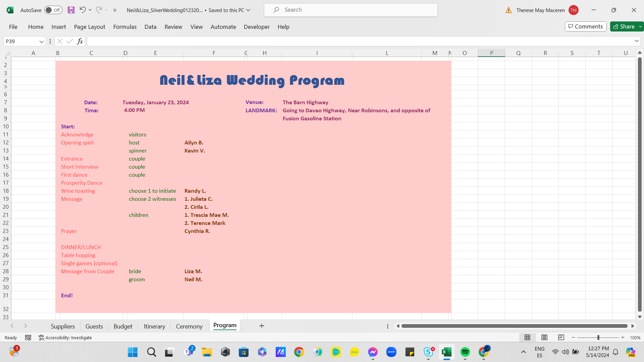Open Spotify from the taskbar
The width and height of the screenshot is (644, 362).
(465, 352)
